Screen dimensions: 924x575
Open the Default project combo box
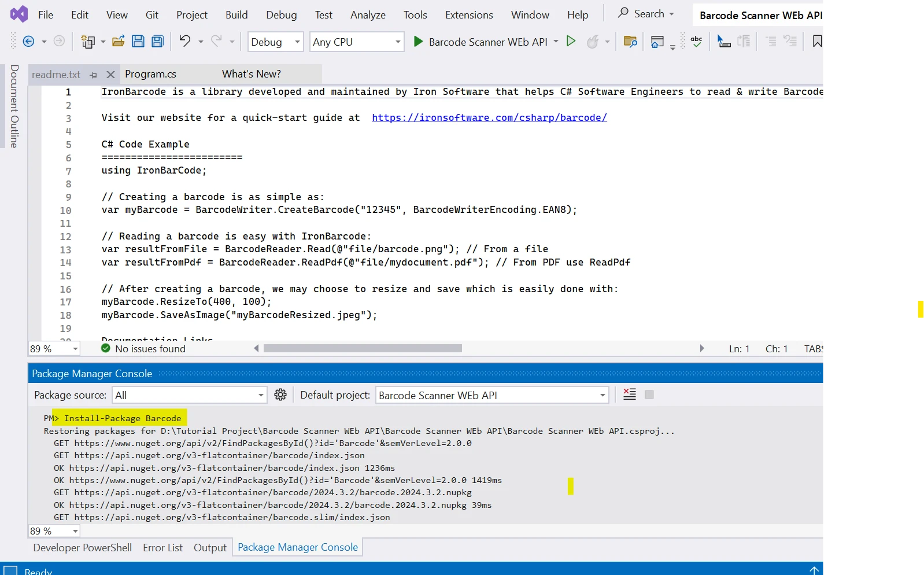(603, 395)
